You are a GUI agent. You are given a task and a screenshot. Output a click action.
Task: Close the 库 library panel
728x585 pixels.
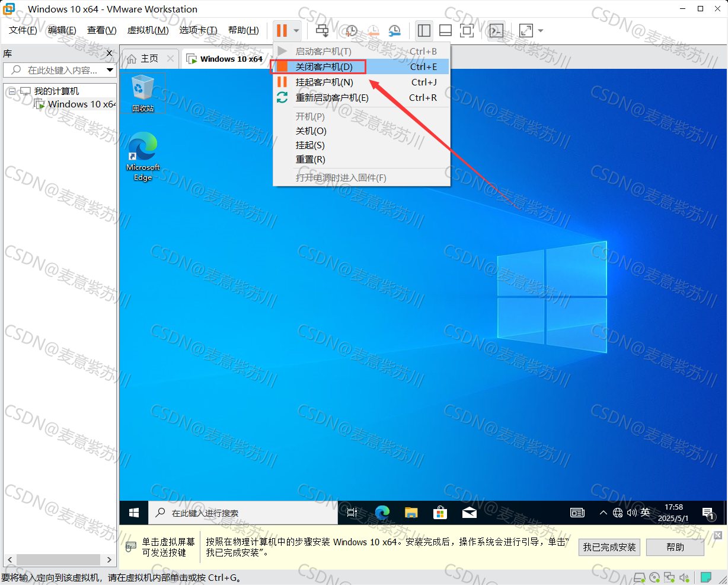[109, 53]
